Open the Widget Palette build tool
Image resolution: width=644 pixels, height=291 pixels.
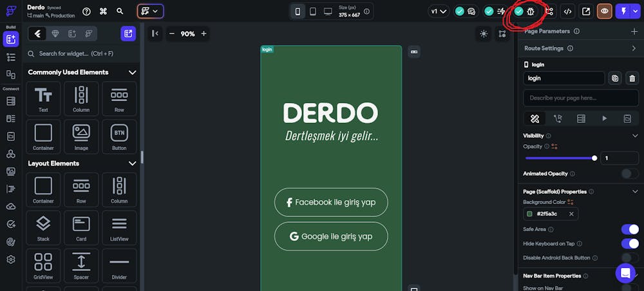pos(11,39)
